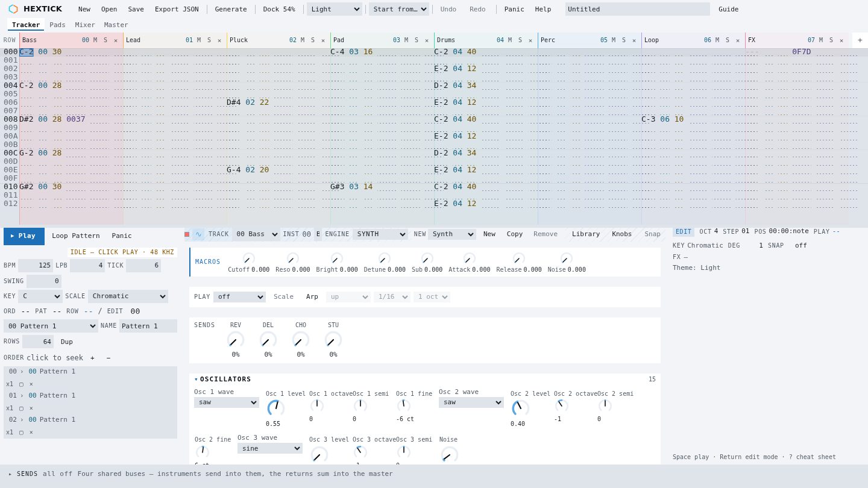Open the instrument Library

click(586, 234)
